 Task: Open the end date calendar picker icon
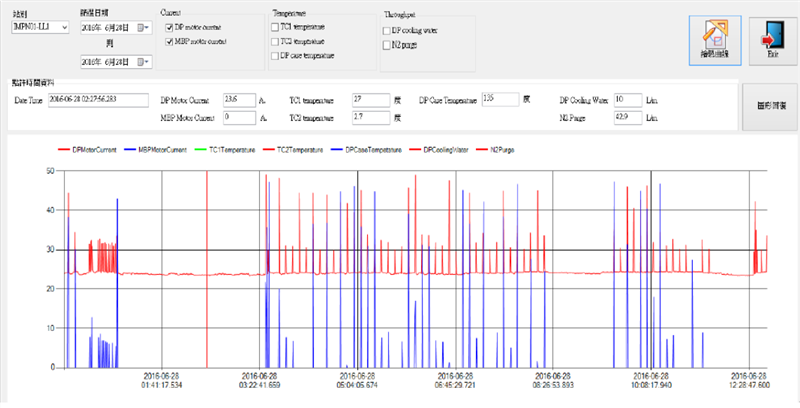tap(141, 62)
